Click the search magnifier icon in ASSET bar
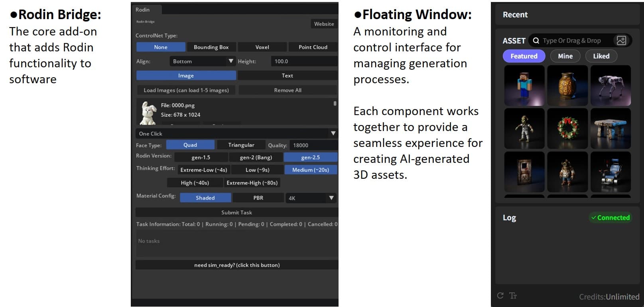The width and height of the screenshot is (644, 307). point(536,41)
